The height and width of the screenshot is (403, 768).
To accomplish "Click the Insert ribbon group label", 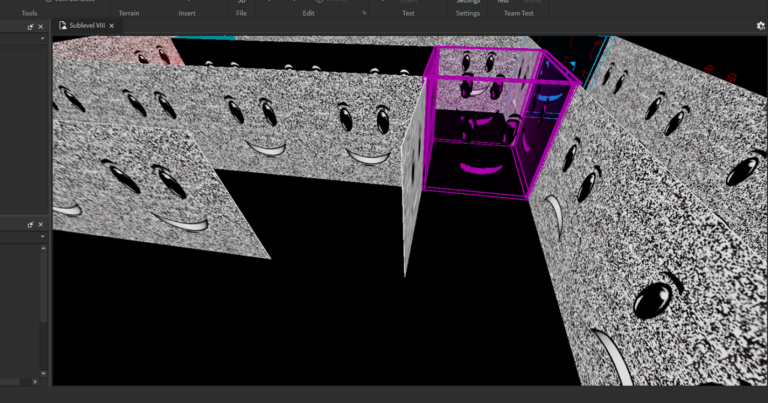I will tap(187, 13).
